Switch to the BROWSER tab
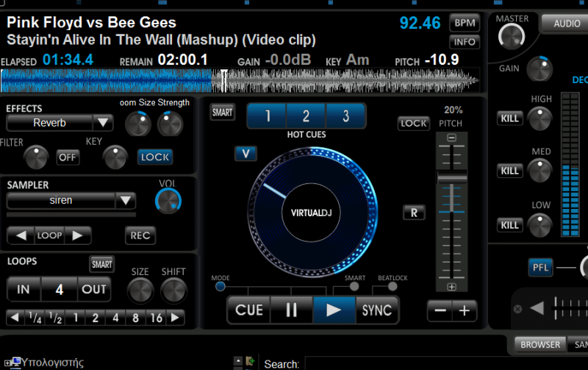Viewport: 588px width, 370px height. 540,344
